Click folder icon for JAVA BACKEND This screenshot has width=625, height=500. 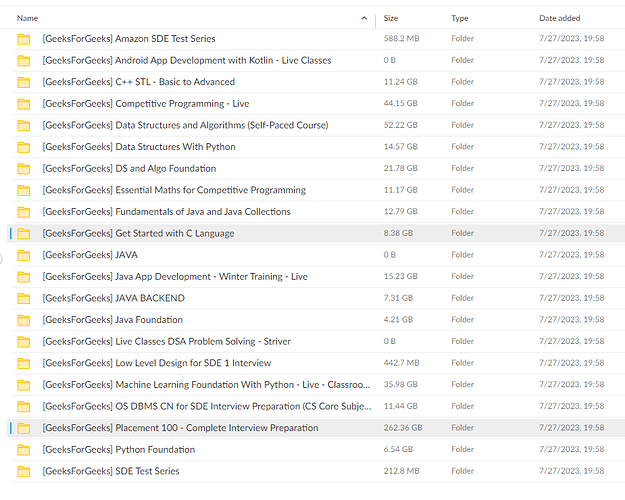pos(24,298)
